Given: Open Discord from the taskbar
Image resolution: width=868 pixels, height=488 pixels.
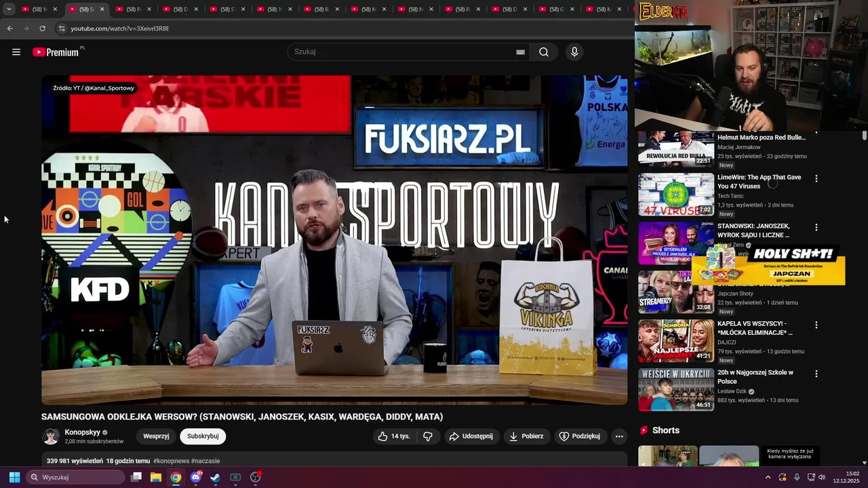Looking at the screenshot, I should 196,477.
